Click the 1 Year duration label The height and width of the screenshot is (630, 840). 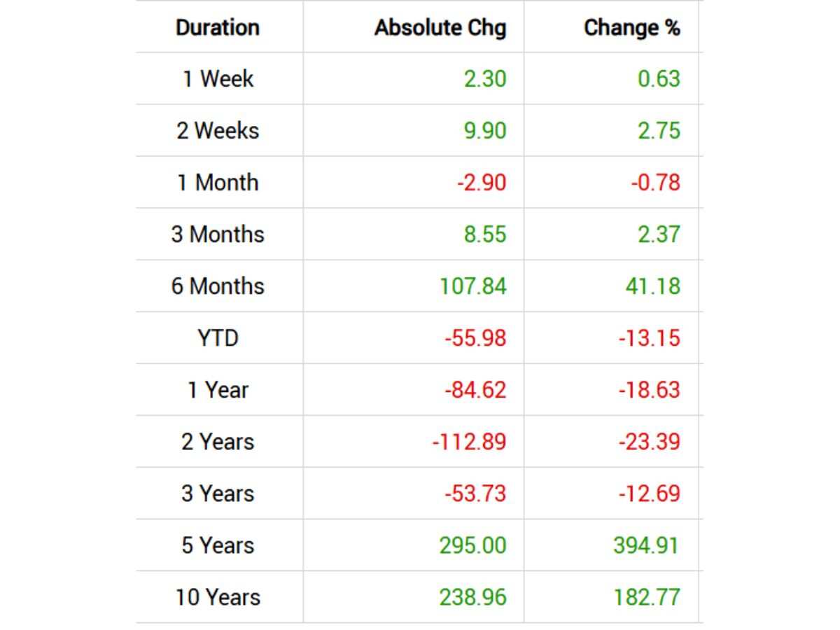tap(218, 390)
